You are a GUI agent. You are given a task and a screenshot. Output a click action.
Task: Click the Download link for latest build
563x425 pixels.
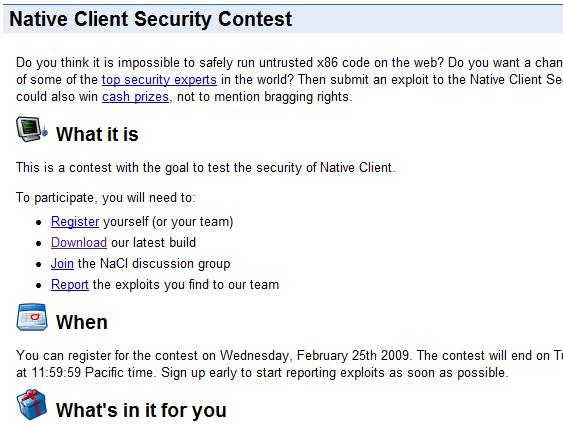(x=79, y=242)
